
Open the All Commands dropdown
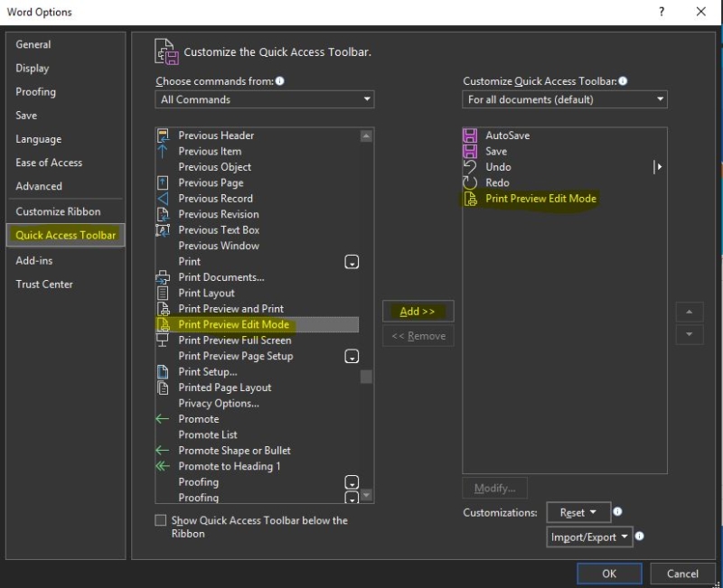coord(264,99)
